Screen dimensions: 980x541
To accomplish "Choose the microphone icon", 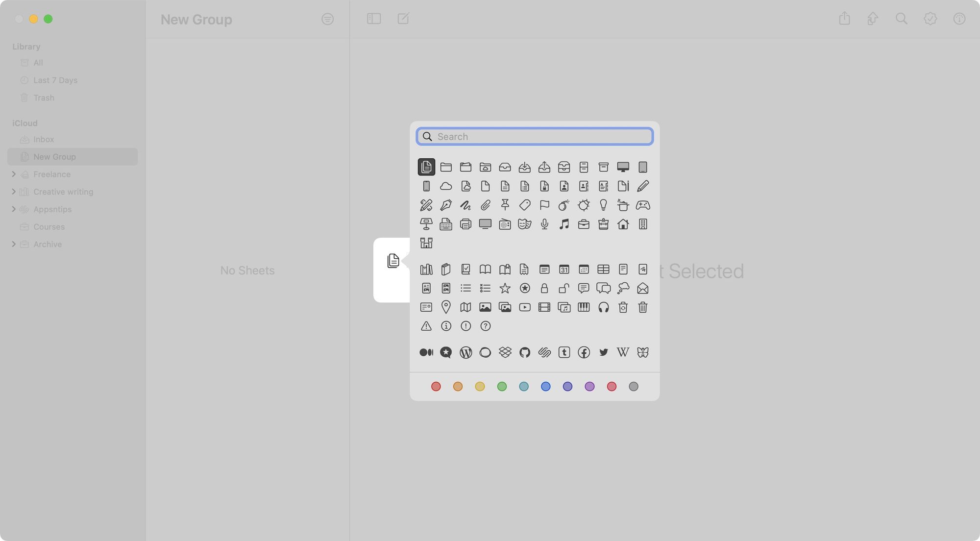I will [544, 224].
